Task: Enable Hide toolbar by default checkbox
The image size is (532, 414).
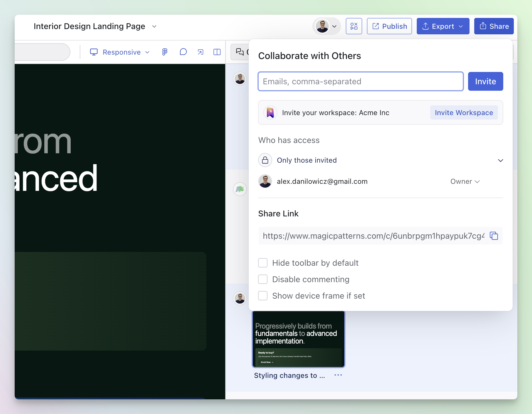Action: (263, 263)
